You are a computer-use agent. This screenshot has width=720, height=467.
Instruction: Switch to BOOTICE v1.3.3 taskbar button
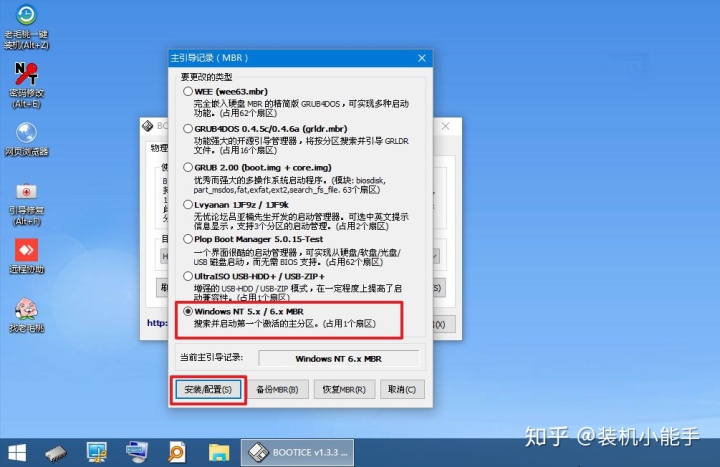tap(297, 453)
